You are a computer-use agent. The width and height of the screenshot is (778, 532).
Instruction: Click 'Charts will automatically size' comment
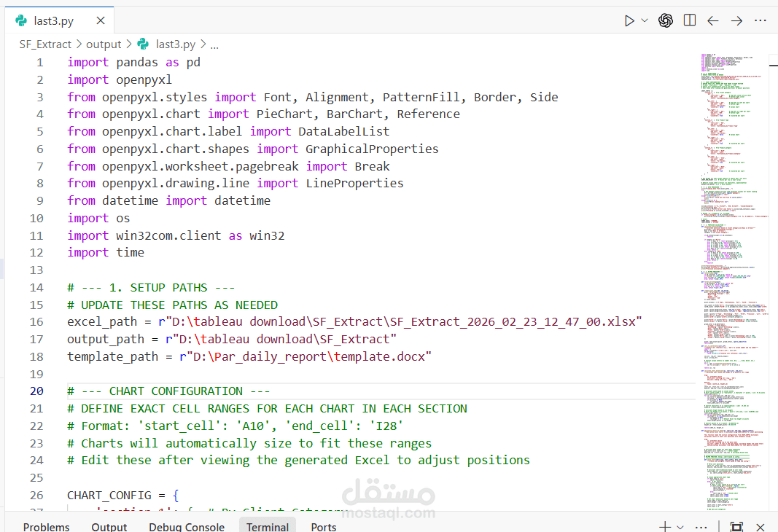(249, 443)
